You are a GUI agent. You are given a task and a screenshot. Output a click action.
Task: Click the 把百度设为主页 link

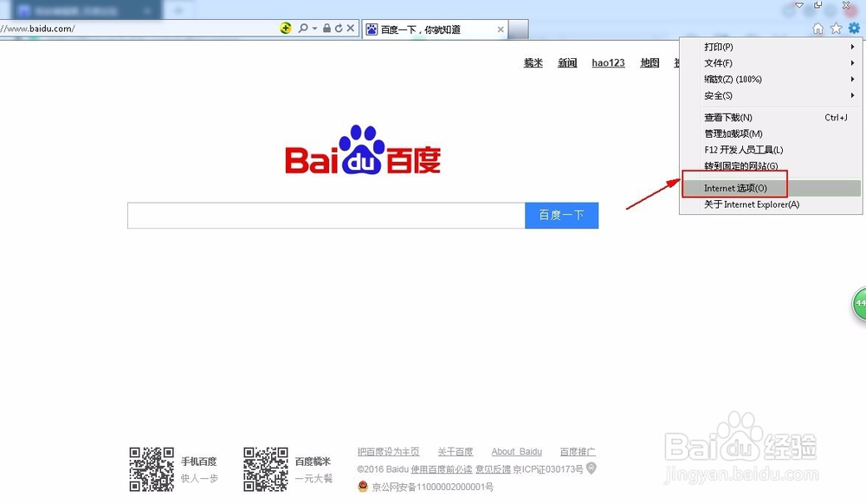(388, 451)
